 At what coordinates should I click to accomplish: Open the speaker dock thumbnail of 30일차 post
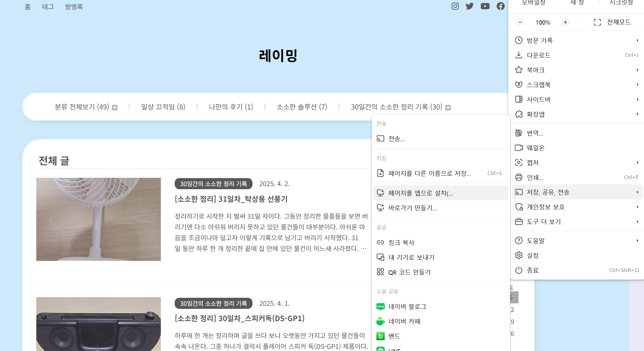tap(98, 324)
